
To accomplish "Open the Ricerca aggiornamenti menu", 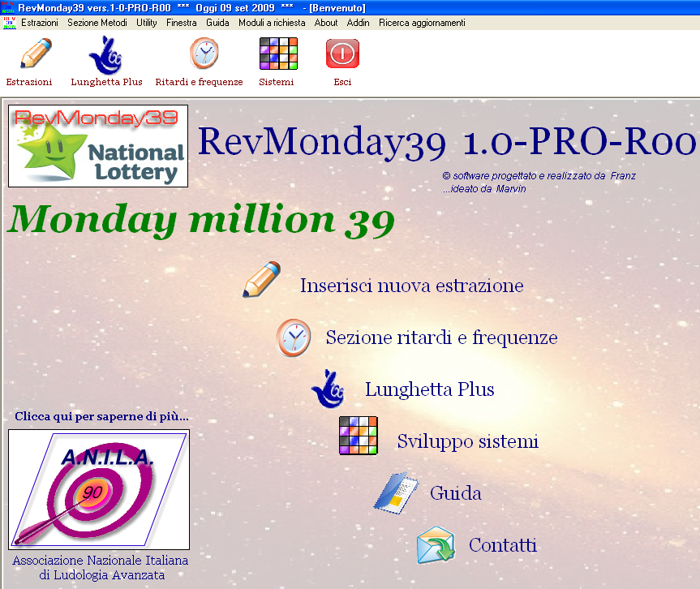I will click(422, 23).
